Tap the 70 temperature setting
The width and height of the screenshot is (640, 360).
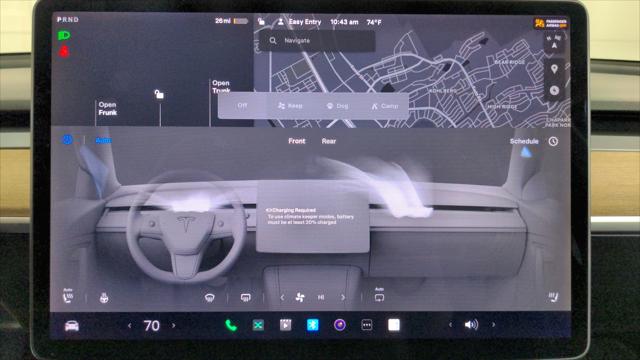pos(151,326)
